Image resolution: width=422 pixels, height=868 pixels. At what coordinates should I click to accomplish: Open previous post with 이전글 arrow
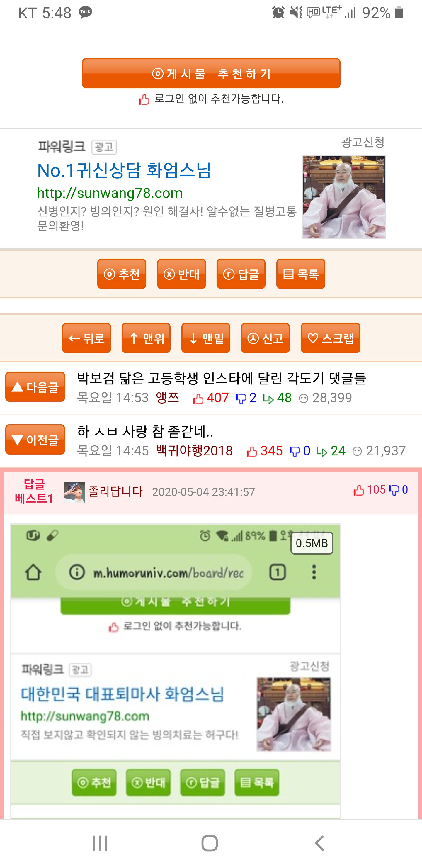tap(35, 439)
